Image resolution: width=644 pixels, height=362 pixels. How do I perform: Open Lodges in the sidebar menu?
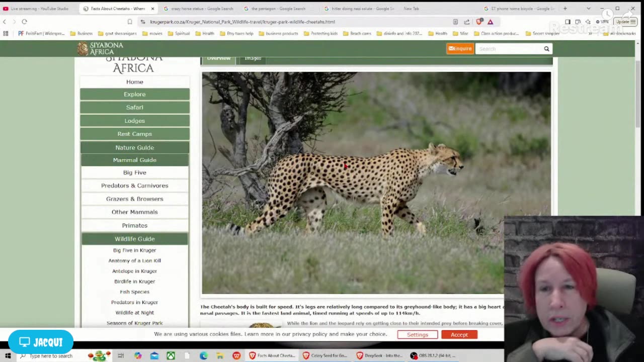coord(135,121)
